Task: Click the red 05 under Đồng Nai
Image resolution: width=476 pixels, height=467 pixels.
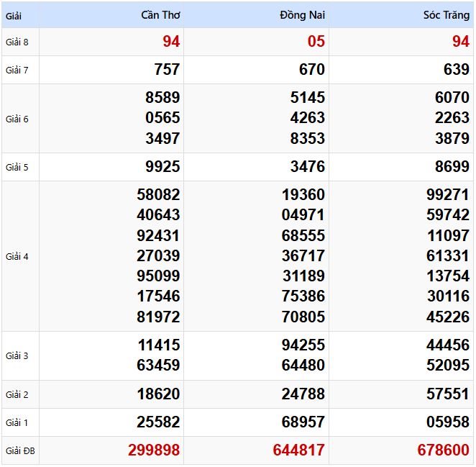Action: pyautogui.click(x=316, y=42)
